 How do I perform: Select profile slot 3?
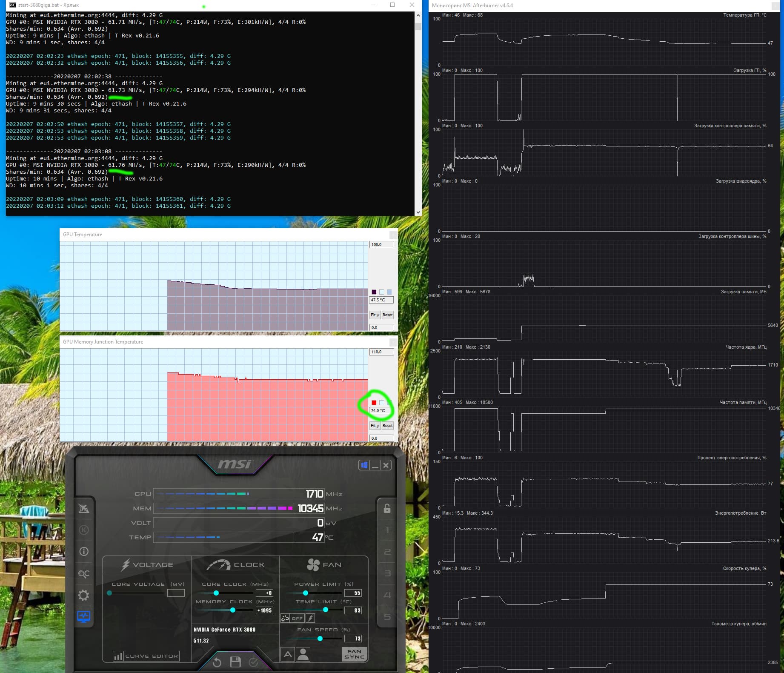click(x=387, y=573)
